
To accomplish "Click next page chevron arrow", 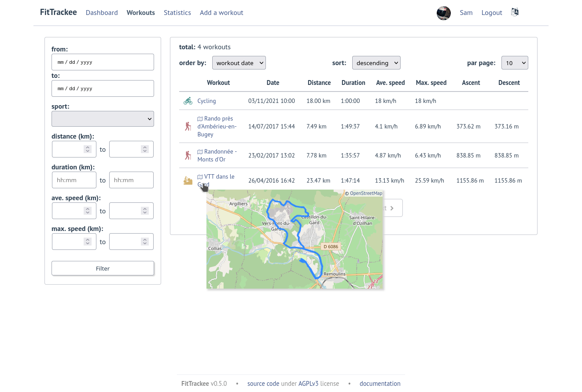I will 392,208.
